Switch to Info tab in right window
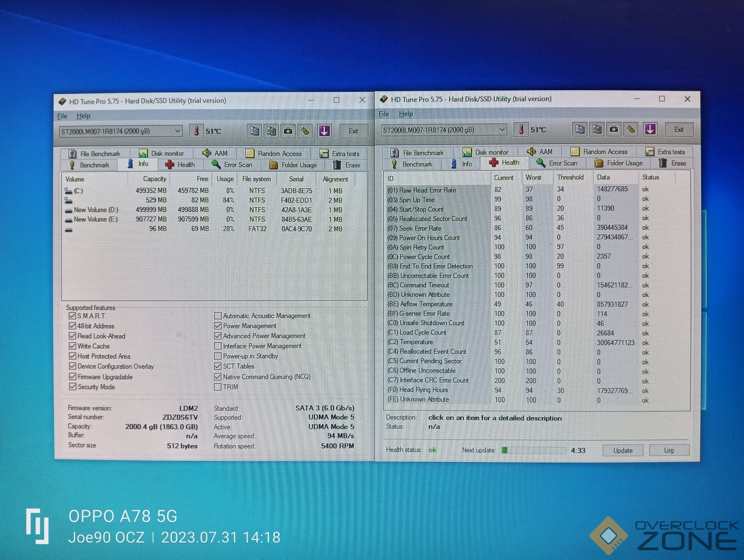Screen dimensions: 744x560 [x=462, y=164]
